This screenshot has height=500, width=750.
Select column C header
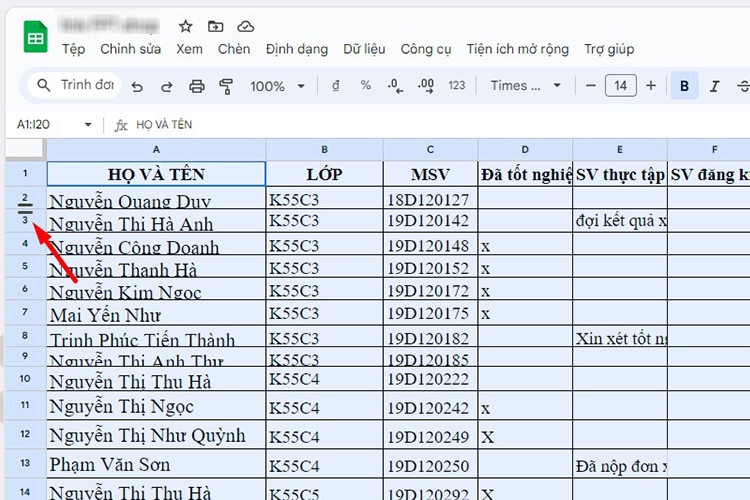pyautogui.click(x=430, y=150)
